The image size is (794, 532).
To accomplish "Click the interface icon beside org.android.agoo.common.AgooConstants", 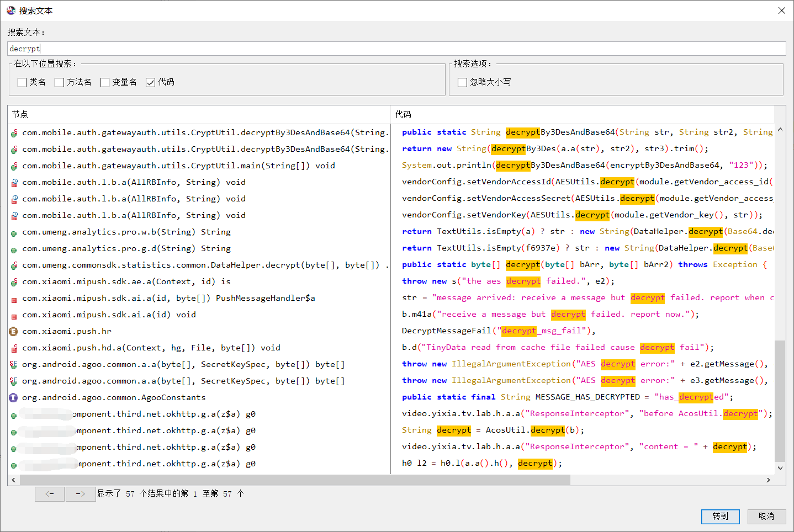I will pos(14,397).
